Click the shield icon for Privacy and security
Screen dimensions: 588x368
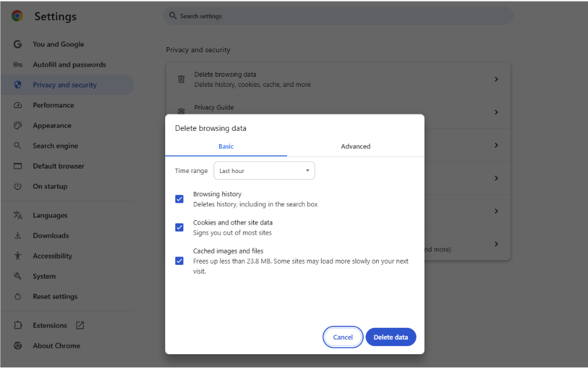tap(18, 85)
